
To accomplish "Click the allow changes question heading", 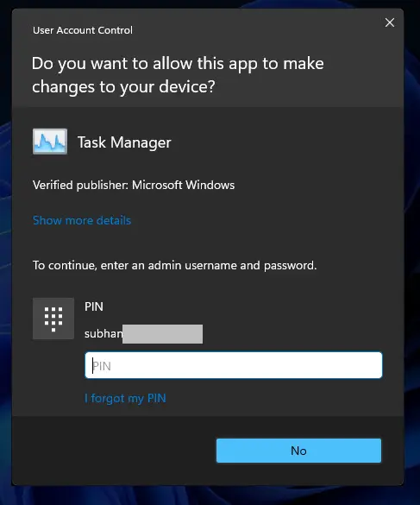I will point(178,75).
